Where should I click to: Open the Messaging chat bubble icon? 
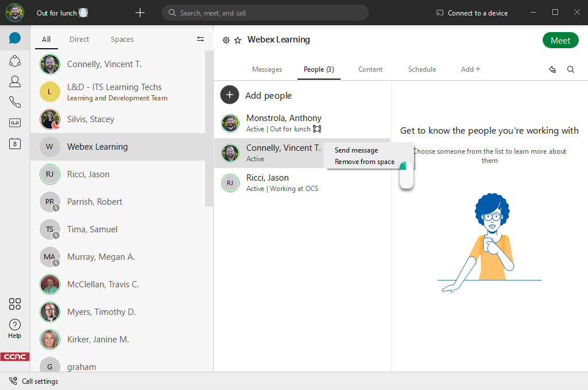14,38
